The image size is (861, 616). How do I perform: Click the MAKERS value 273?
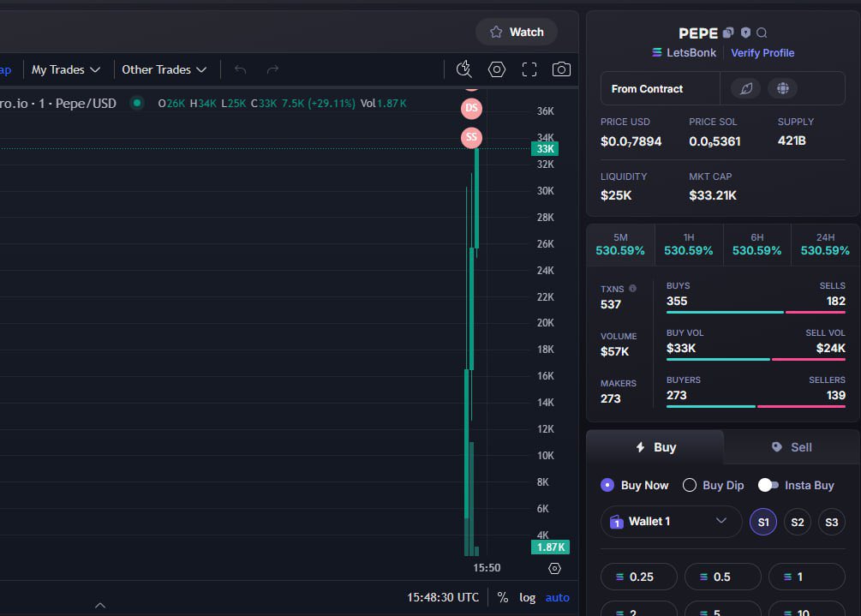pyautogui.click(x=611, y=398)
